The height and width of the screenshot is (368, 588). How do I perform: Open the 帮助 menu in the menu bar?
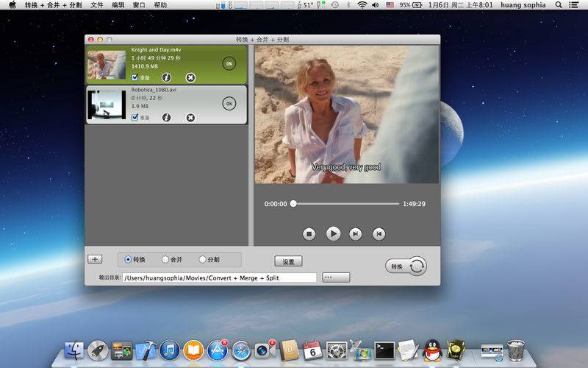160,4
